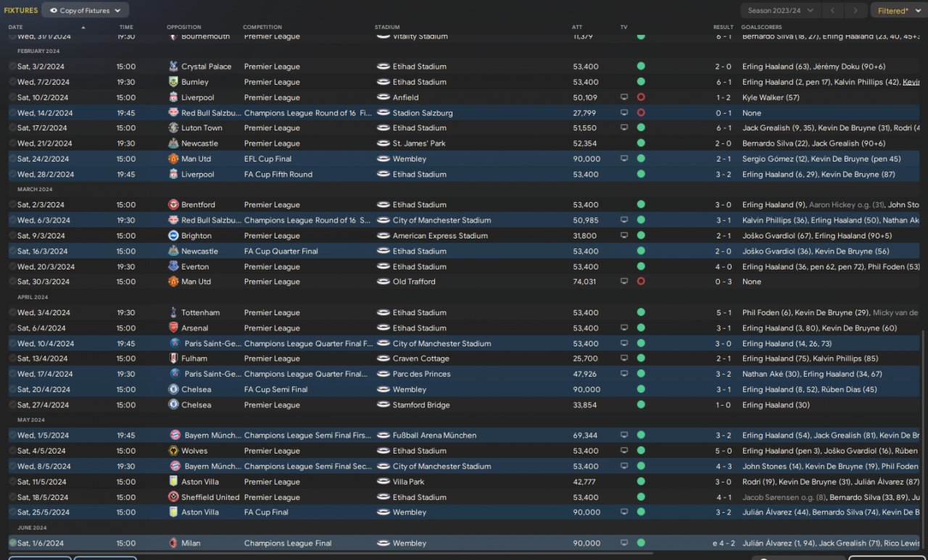Viewport: 928px width, 560px height.
Task: Open the Copy of Fixtures view dropdown
Action: [86, 11]
